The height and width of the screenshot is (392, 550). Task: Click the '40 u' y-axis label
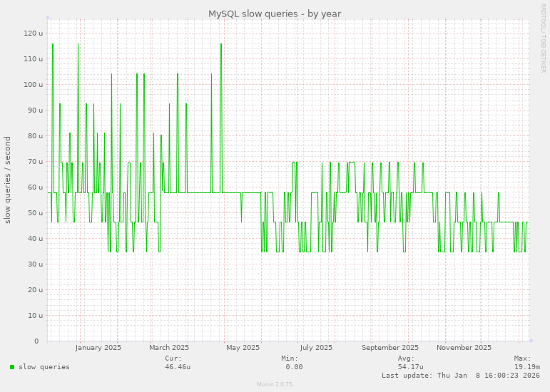(x=36, y=238)
